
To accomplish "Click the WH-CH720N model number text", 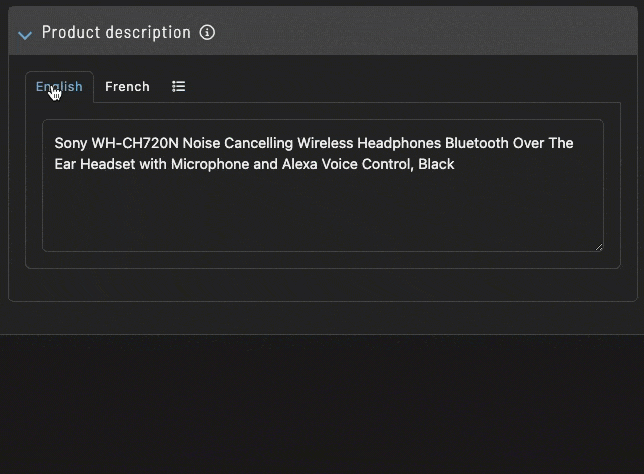I will click(135, 143).
